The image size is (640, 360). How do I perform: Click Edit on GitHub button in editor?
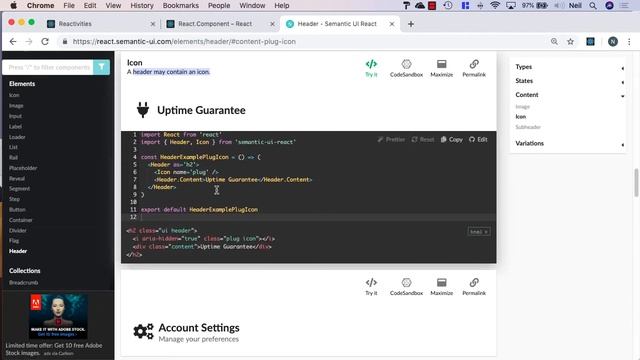coord(478,140)
